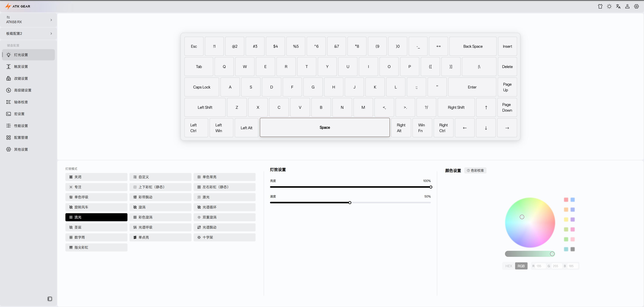Image resolution: width=644 pixels, height=307 pixels.
Task: Expand the 板载配置2 profile selector
Action: pyautogui.click(x=29, y=34)
